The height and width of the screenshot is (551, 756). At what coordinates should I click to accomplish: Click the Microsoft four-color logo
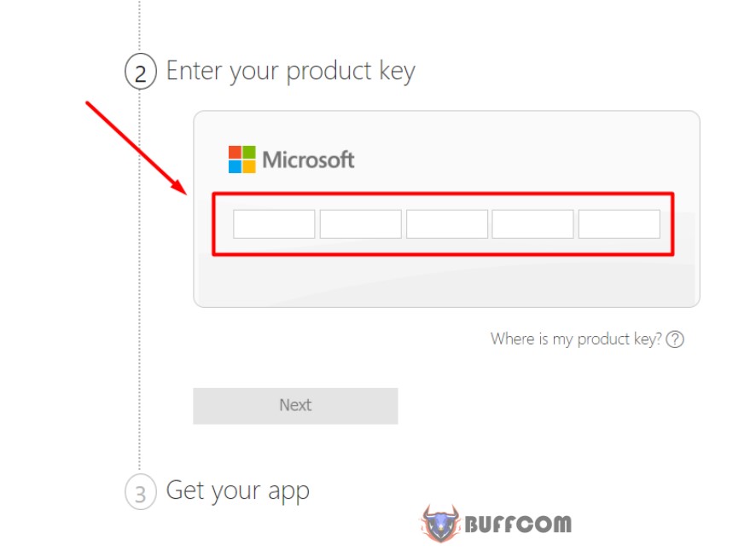[242, 159]
